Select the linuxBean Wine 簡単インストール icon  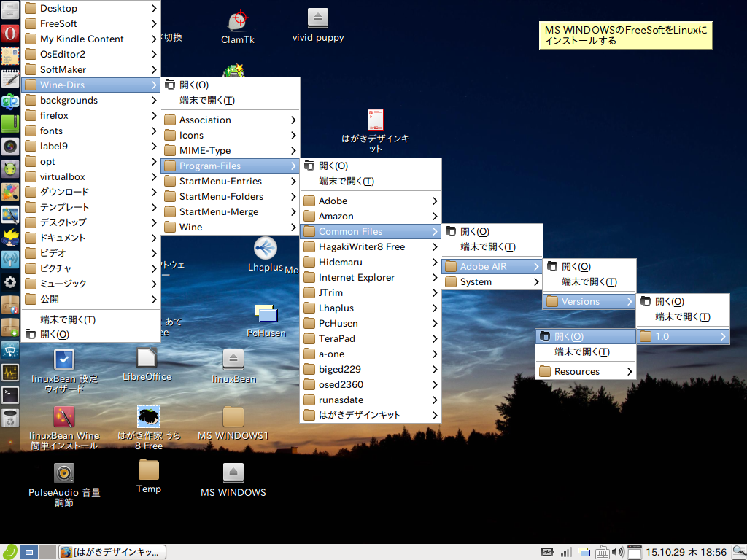(64, 428)
